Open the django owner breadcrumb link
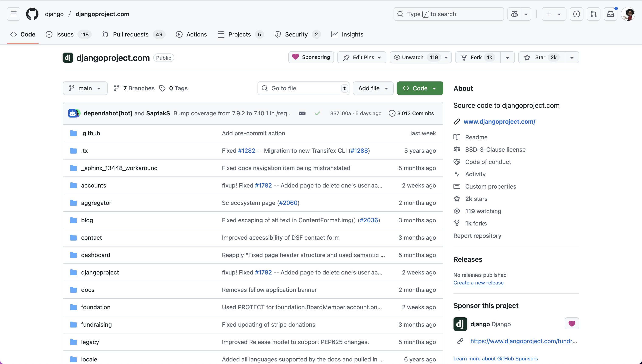This screenshot has width=642, height=364. [54, 14]
